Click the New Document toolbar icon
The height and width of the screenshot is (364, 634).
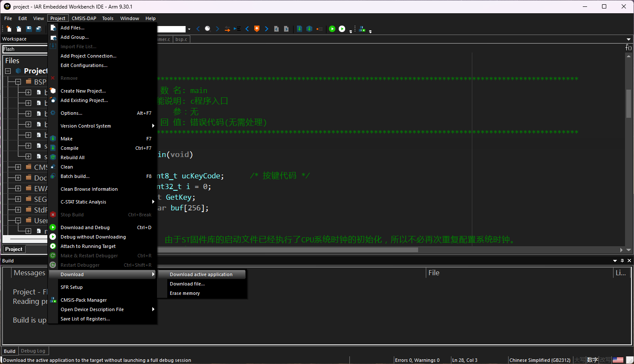tap(9, 29)
